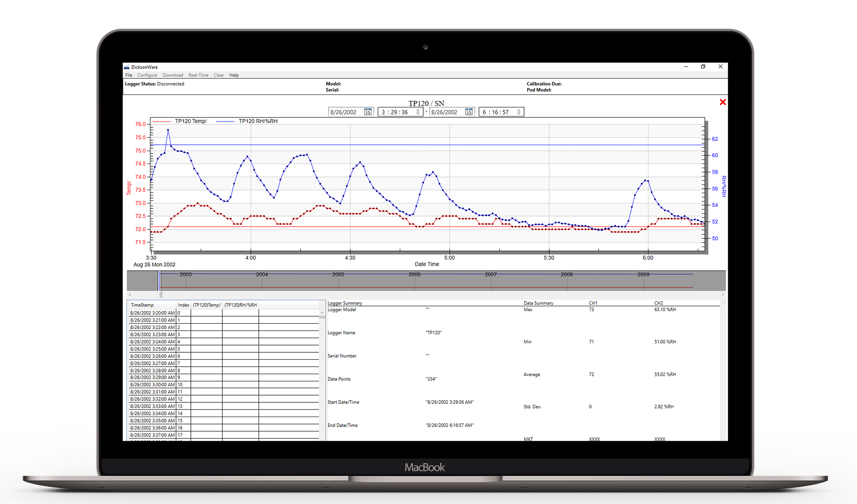857x504 pixels.
Task: Open the Configure menu
Action: (147, 75)
